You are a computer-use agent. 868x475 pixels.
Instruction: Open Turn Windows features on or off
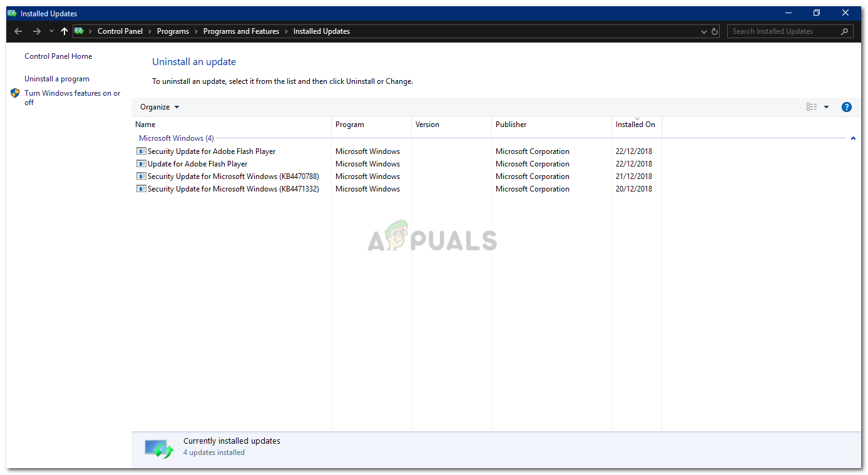(73, 98)
